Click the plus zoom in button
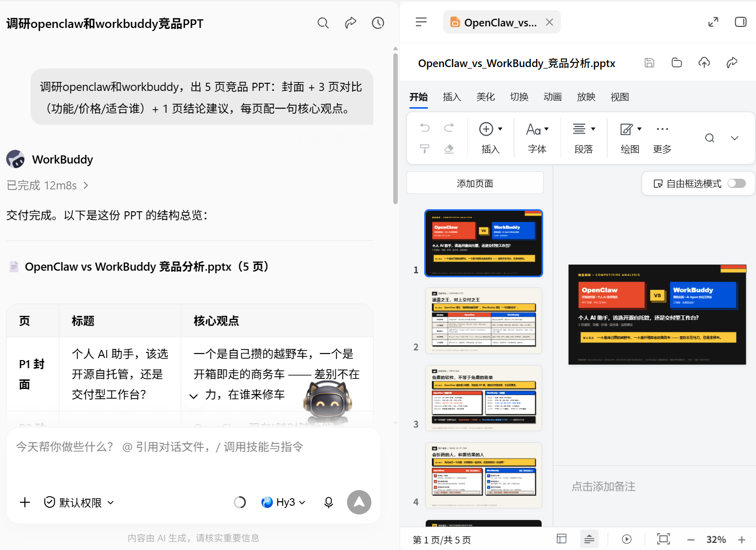756x550 pixels. pyautogui.click(x=742, y=539)
